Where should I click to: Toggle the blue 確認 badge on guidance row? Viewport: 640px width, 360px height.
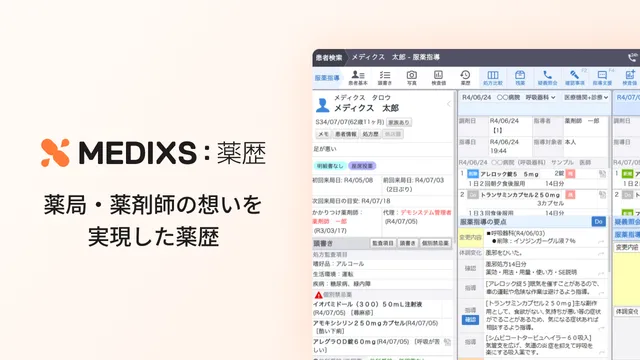tap(470, 320)
